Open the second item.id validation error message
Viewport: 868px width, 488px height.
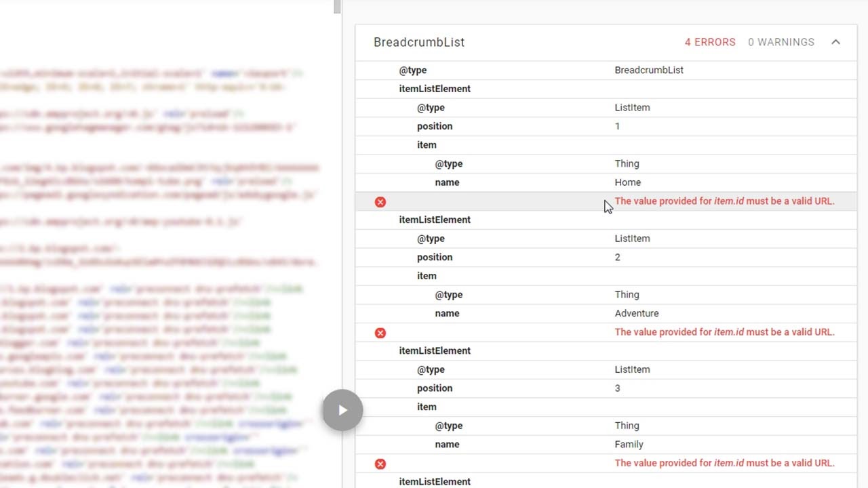(724, 331)
